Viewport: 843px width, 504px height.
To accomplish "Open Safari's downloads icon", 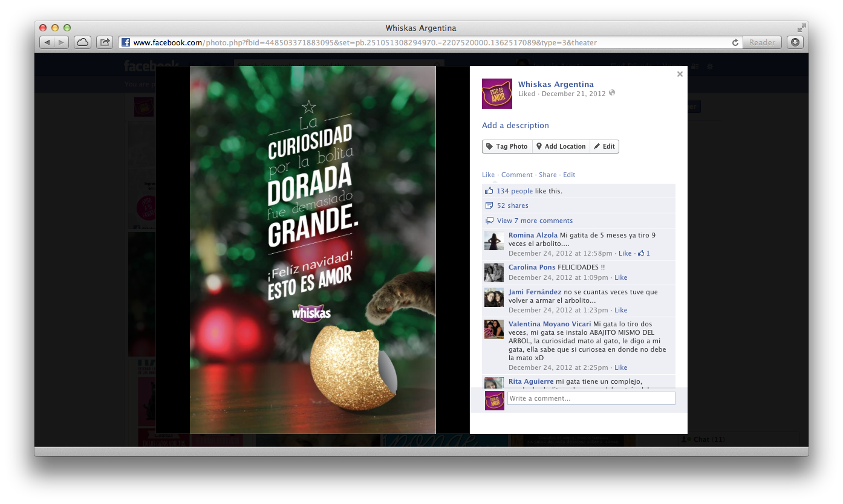I will click(x=795, y=42).
